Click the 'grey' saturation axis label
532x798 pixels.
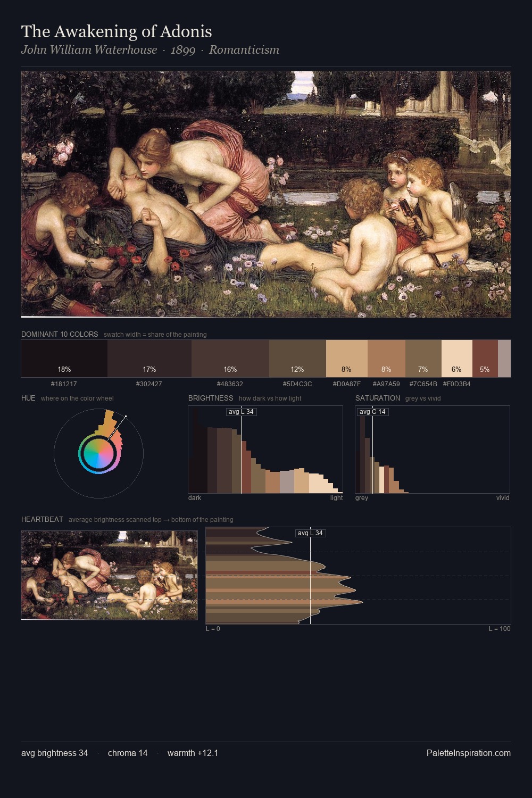coord(362,498)
